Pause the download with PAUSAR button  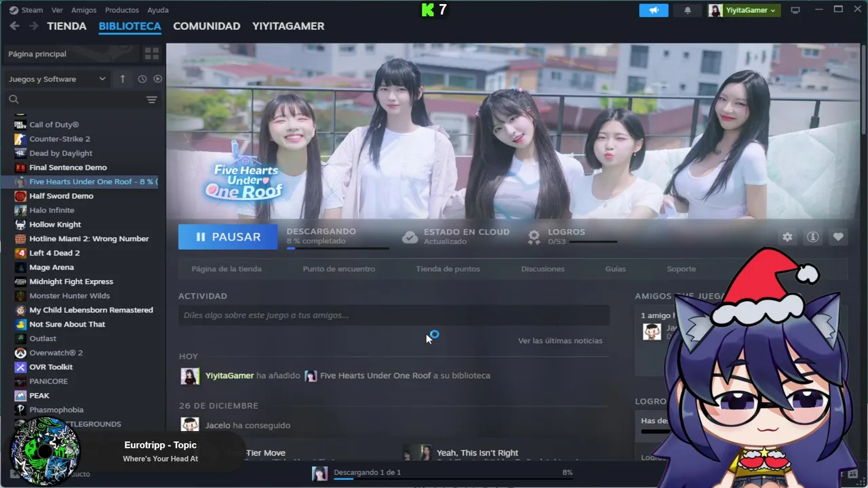tap(228, 237)
